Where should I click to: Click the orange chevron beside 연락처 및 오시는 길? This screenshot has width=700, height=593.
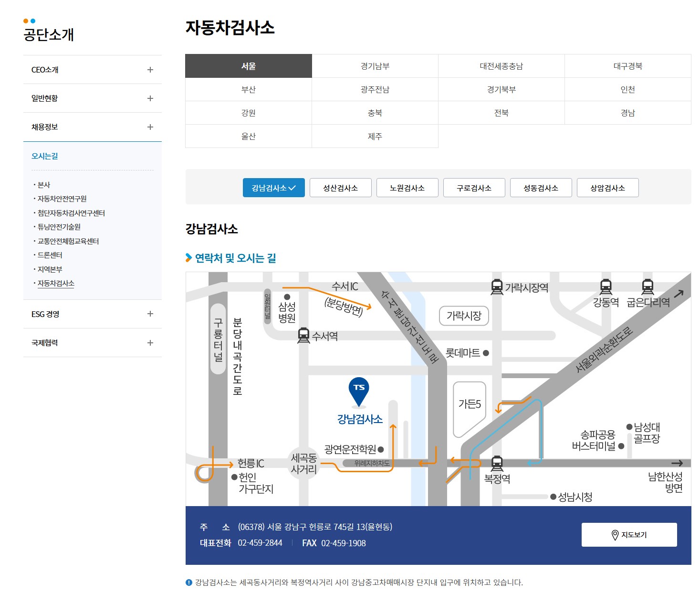[x=188, y=258]
